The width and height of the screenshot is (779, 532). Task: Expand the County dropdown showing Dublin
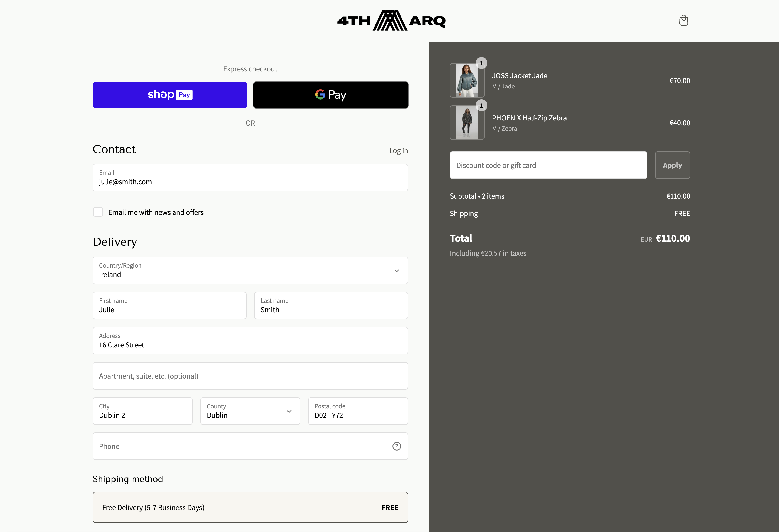click(x=250, y=411)
